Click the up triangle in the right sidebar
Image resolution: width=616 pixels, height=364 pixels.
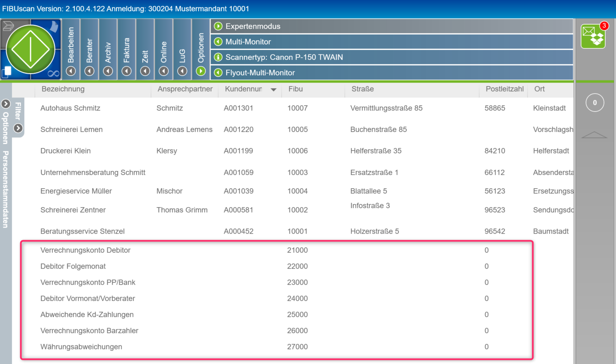pos(594,135)
